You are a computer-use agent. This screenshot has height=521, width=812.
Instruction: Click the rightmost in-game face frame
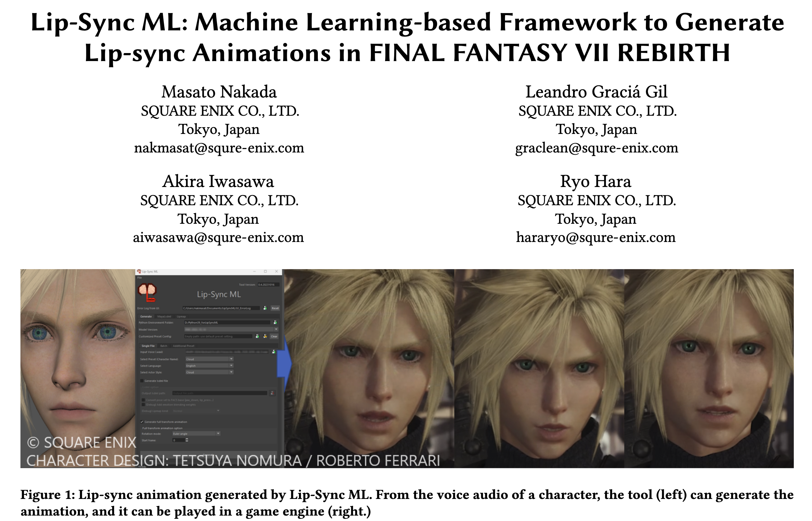(x=709, y=369)
